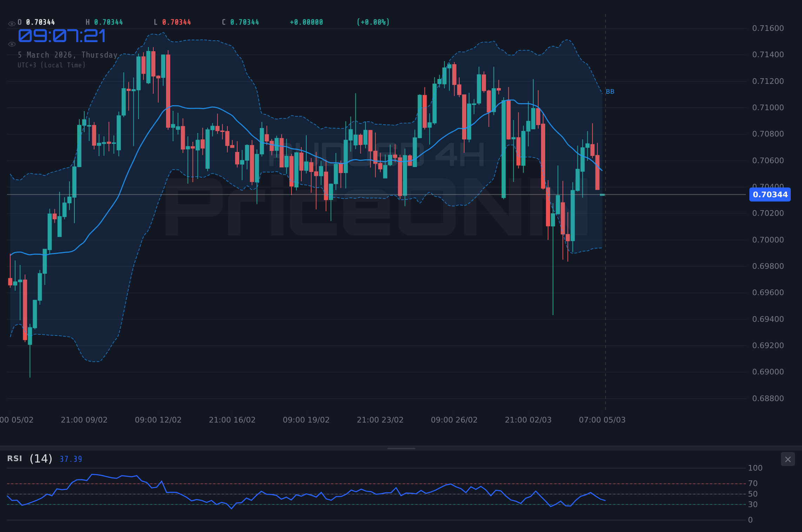This screenshot has height=532, width=802.
Task: Select the current price tag 0.70344
Action: 769,195
